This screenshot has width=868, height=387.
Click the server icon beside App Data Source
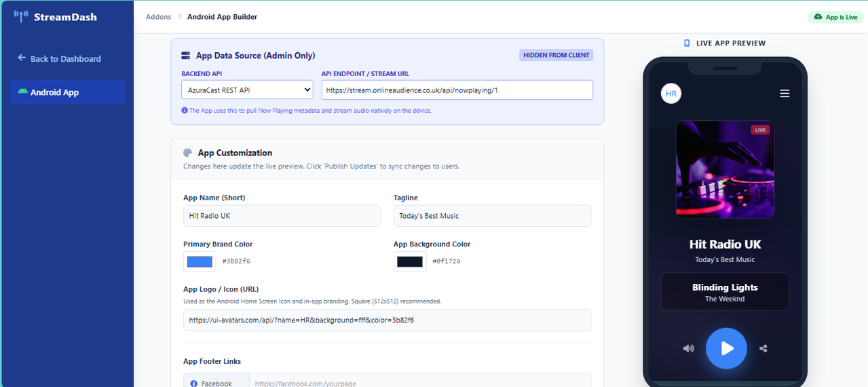coord(186,56)
